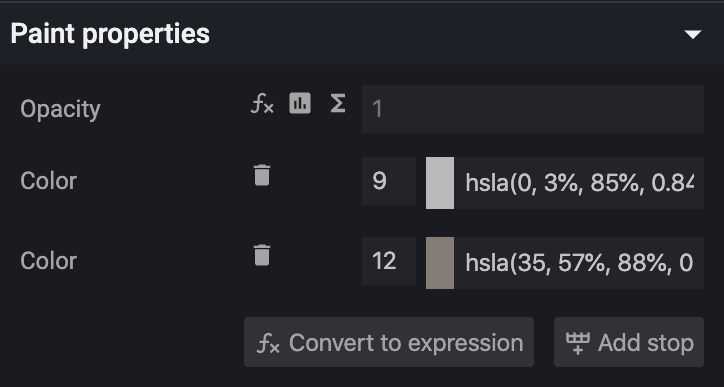Click the first Color property label
The height and width of the screenshot is (387, 724).
pos(48,181)
